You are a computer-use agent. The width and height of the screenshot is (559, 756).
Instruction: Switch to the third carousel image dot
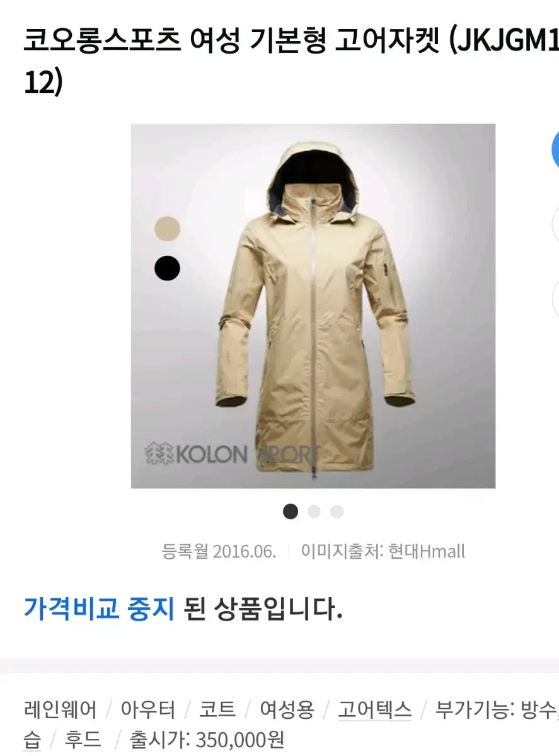(337, 512)
